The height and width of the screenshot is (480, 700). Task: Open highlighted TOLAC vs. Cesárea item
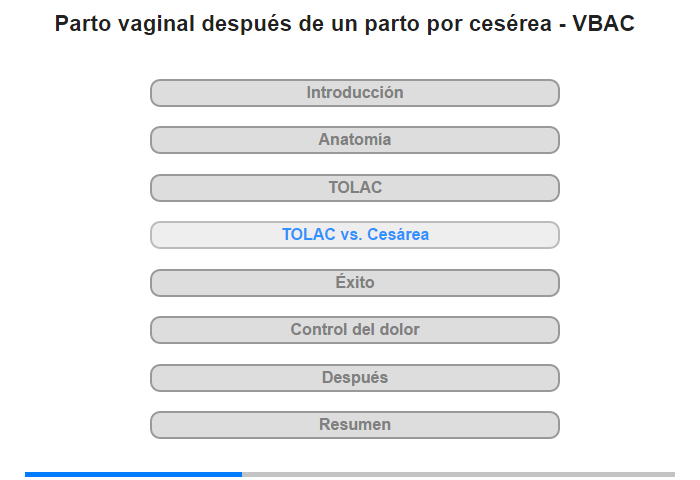tap(354, 235)
